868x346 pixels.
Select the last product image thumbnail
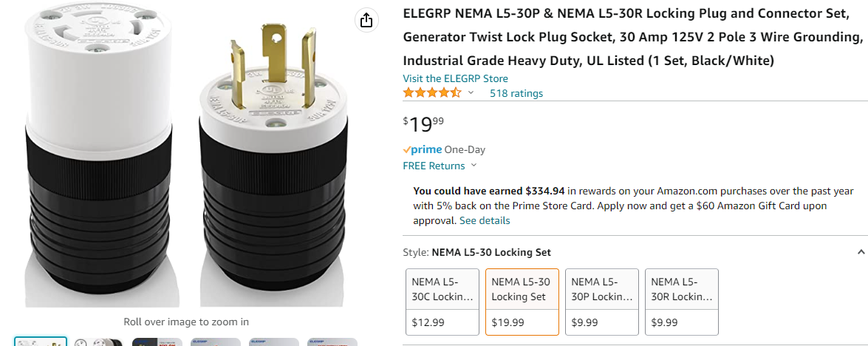(x=332, y=342)
